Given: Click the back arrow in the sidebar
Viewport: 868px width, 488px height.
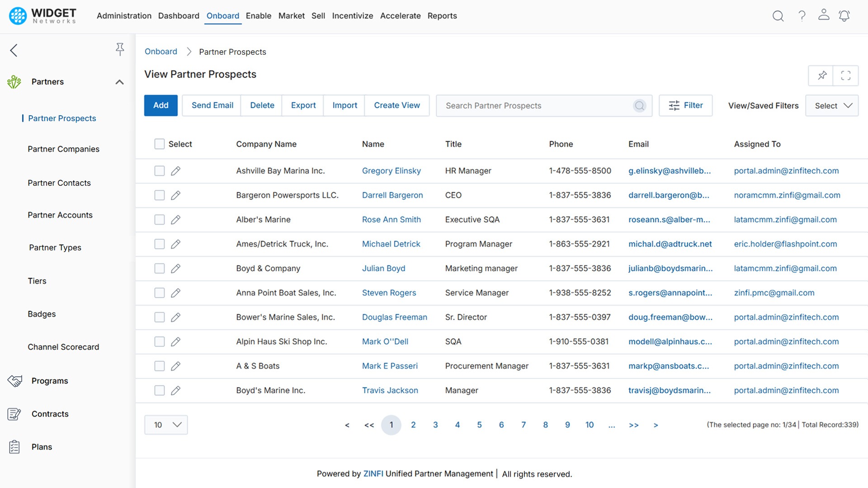Looking at the screenshot, I should pyautogui.click(x=14, y=50).
